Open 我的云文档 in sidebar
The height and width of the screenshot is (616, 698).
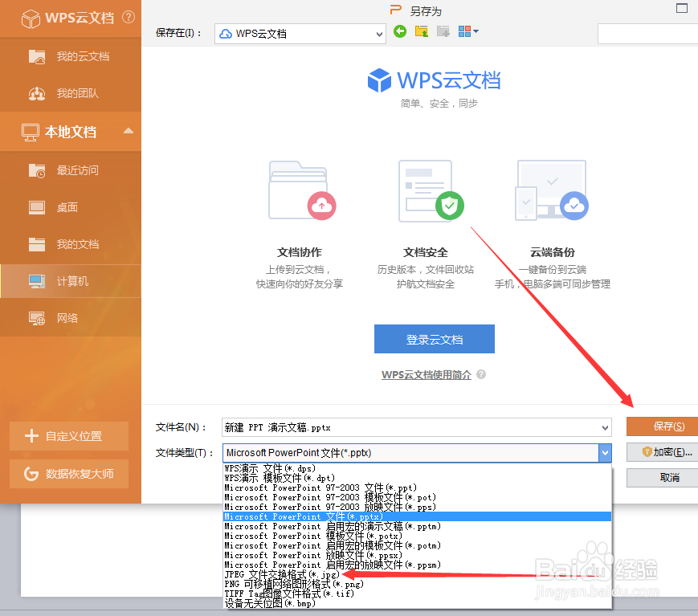point(71,56)
